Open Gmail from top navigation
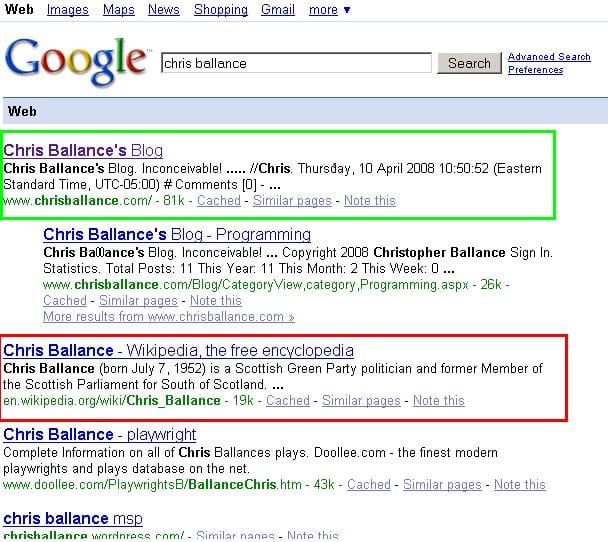This screenshot has width=608, height=542. click(278, 10)
